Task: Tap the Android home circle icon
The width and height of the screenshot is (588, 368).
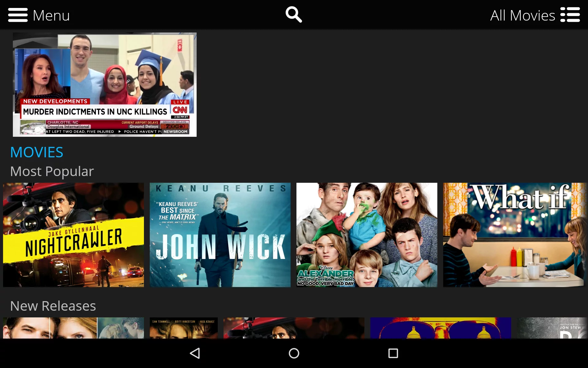Action: [x=293, y=353]
